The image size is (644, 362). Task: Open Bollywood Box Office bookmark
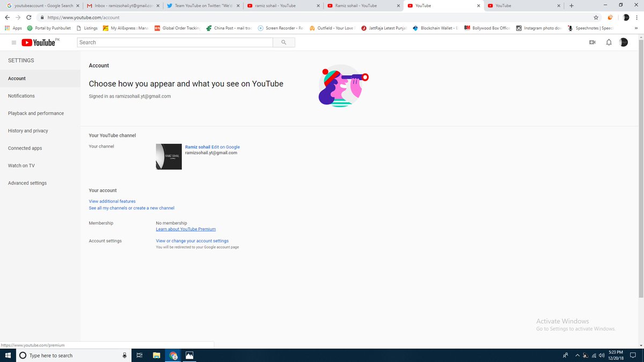coord(487,28)
